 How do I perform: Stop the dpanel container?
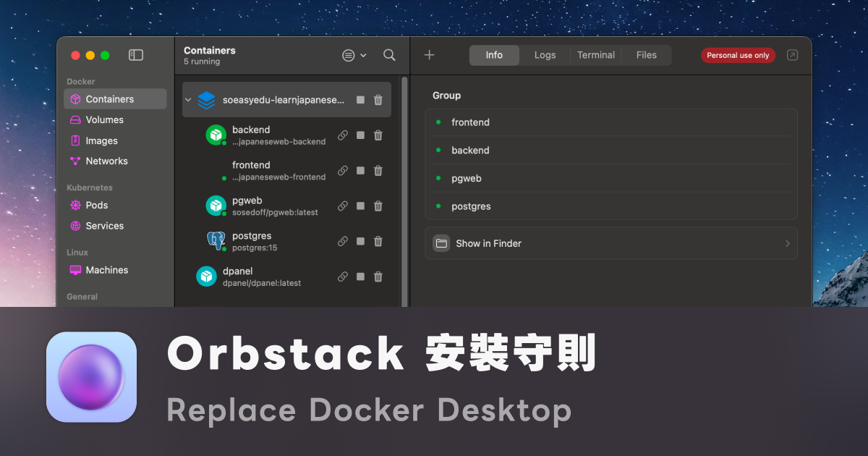point(360,276)
